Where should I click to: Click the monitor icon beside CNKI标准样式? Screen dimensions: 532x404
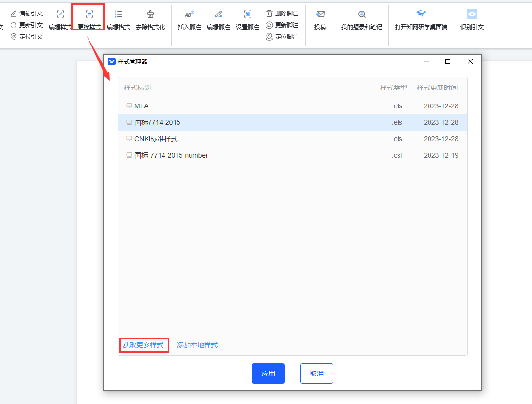click(129, 139)
